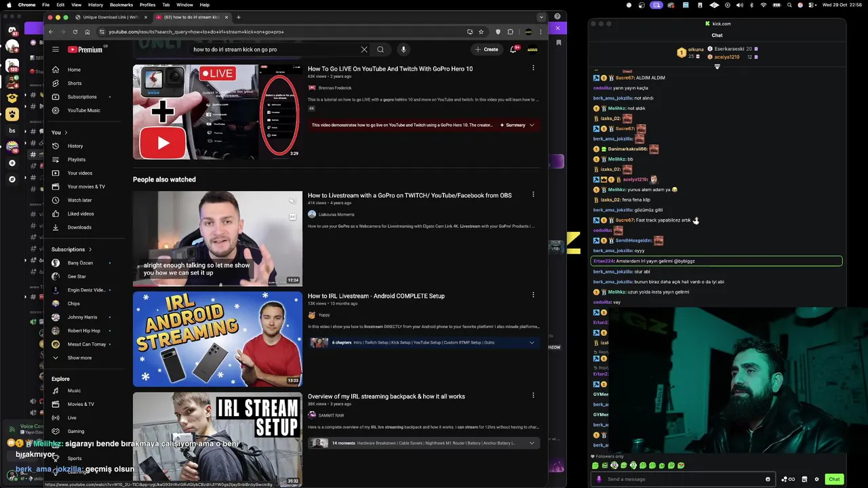
Task: Click the Create button on YouTube
Action: pyautogui.click(x=487, y=49)
